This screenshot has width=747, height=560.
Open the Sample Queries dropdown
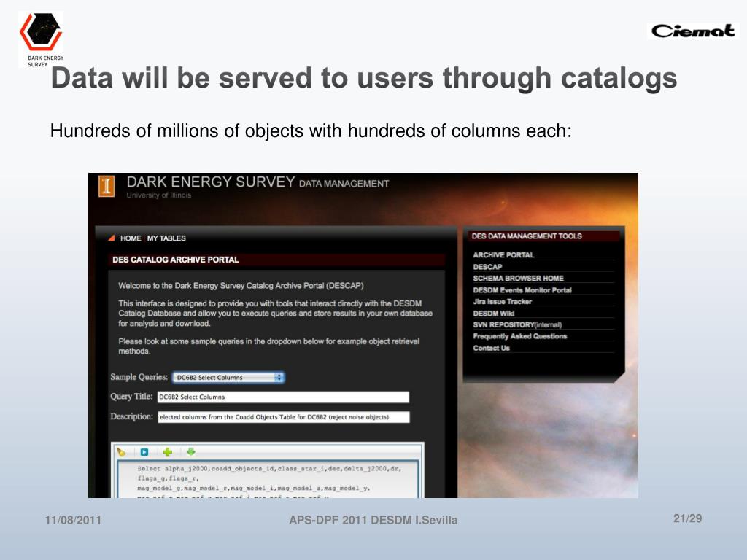coord(228,377)
